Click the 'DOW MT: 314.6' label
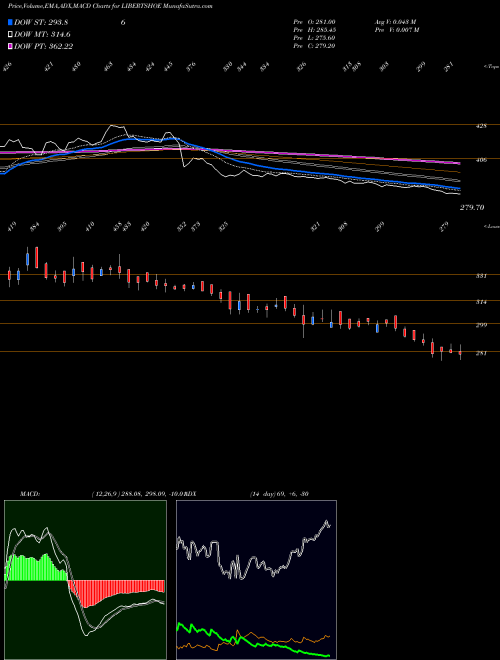Image resolution: width=500 pixels, height=660 pixels. (x=42, y=35)
